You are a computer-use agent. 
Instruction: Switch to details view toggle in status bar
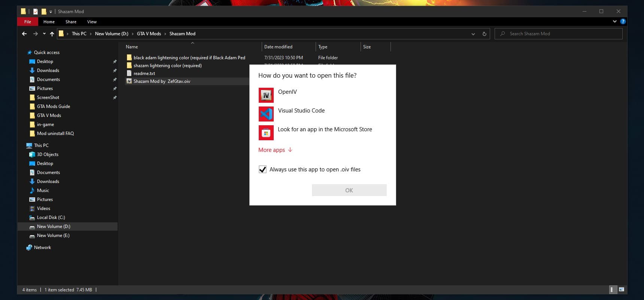[x=613, y=289]
